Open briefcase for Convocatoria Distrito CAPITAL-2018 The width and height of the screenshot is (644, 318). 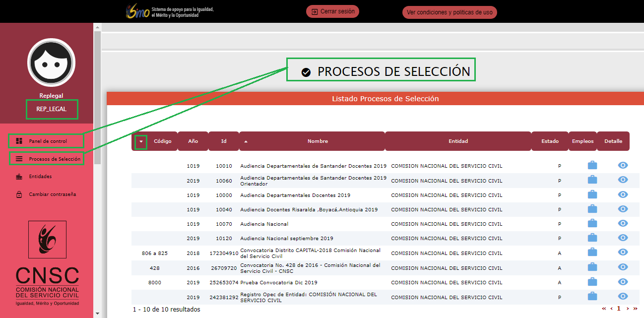coord(592,253)
